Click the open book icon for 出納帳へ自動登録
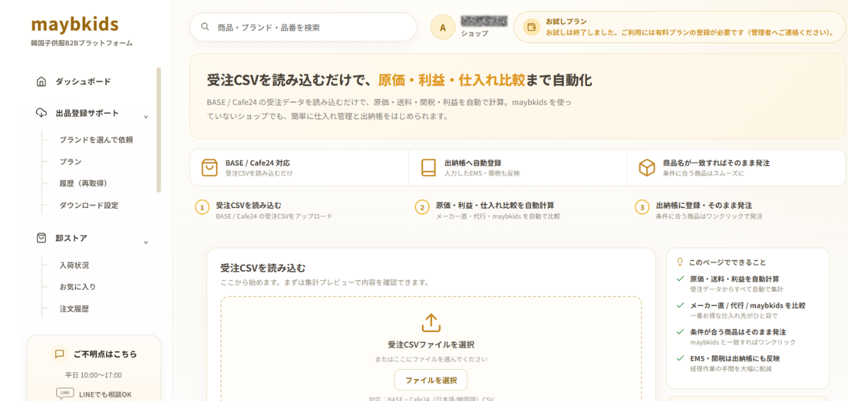The width and height of the screenshot is (868, 401). (x=428, y=168)
